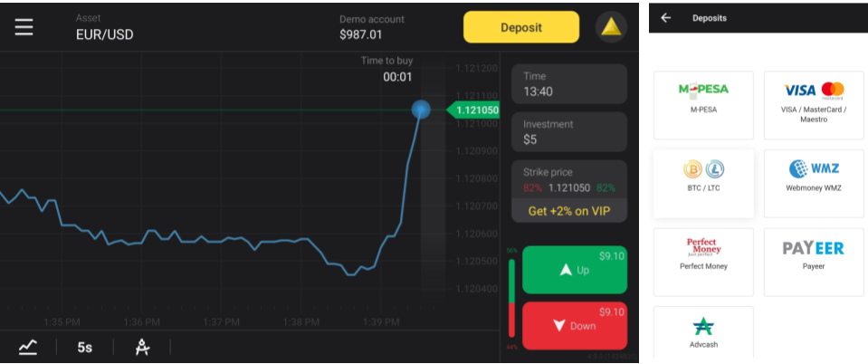Change the 5s chart timeframe
Viewport: 868px width, 364px height.
(84, 347)
